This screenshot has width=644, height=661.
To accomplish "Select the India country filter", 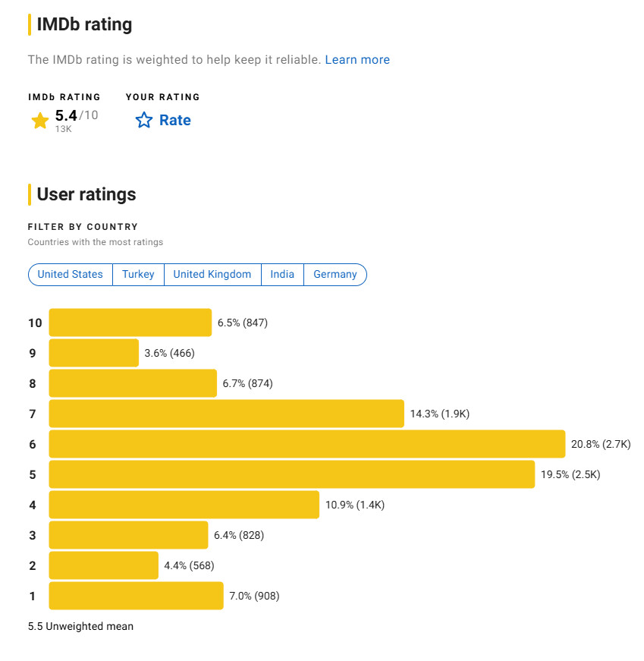I will coord(282,275).
